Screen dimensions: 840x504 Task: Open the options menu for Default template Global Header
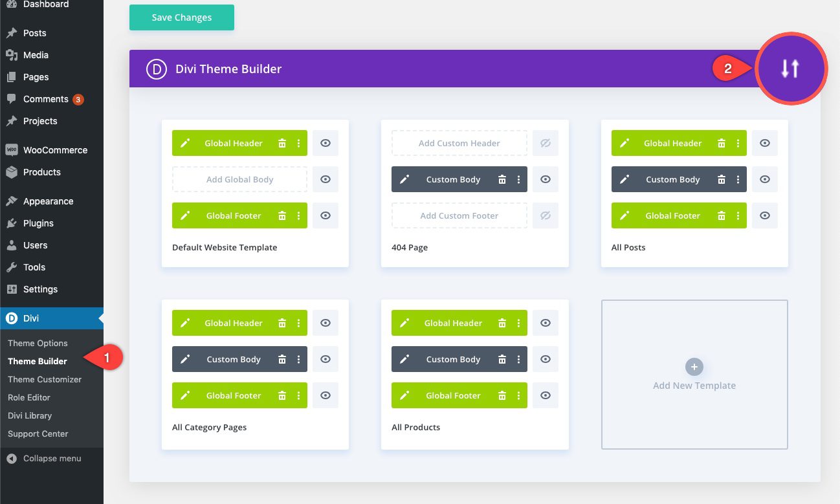(x=298, y=143)
